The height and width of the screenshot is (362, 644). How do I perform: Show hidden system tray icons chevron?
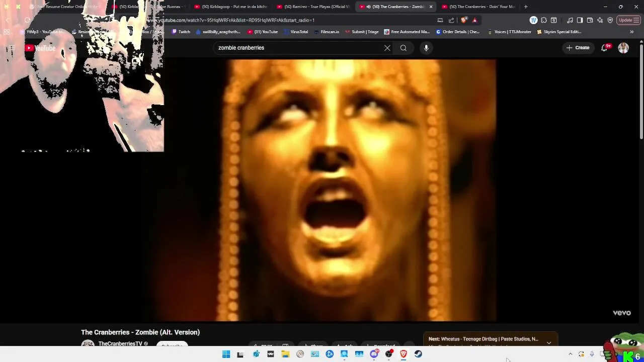coord(571,354)
